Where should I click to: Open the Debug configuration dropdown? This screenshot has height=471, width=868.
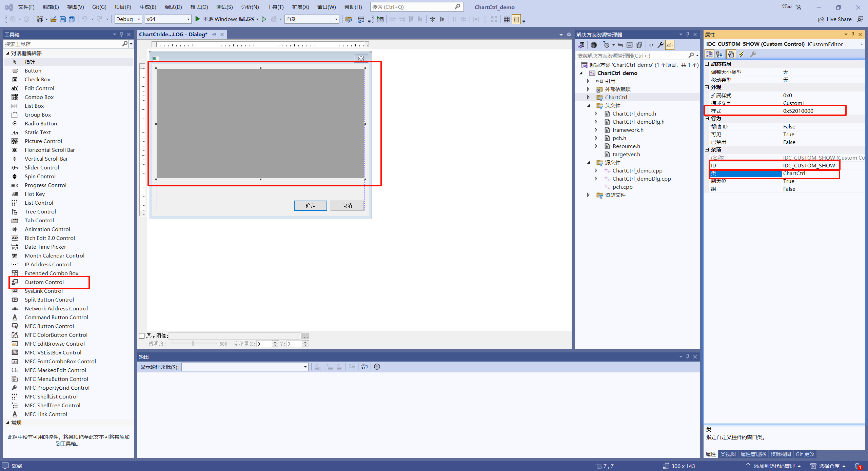coord(139,19)
